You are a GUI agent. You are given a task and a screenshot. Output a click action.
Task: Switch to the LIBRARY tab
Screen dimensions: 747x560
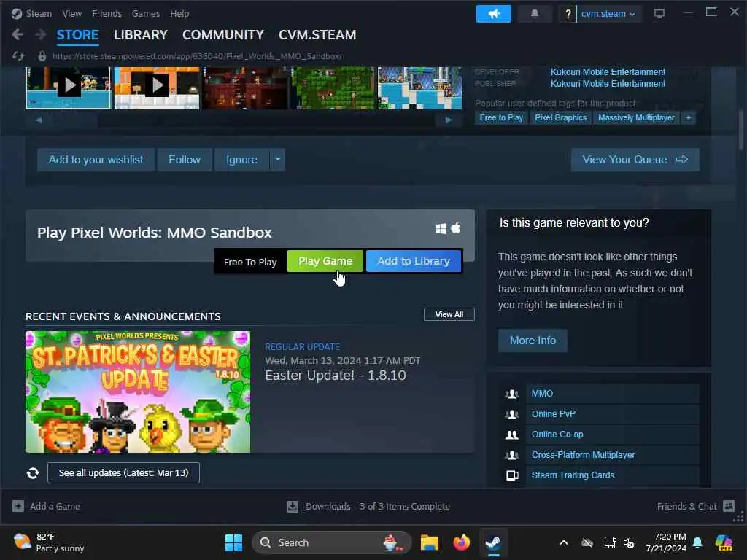tap(141, 35)
